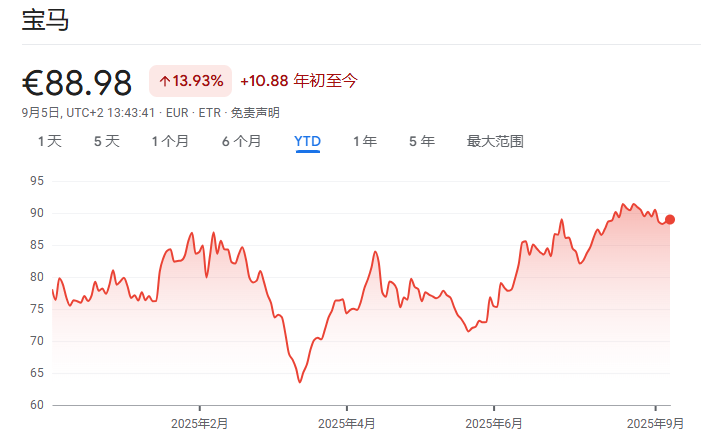The image size is (701, 444).
Task: Click the 13.93% up-arrow change badge
Action: click(x=190, y=81)
